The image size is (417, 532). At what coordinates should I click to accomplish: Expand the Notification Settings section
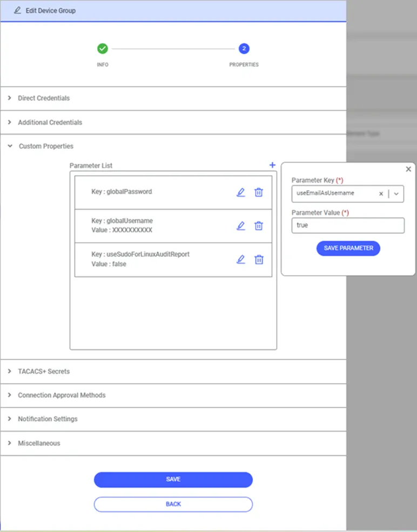coord(173,419)
